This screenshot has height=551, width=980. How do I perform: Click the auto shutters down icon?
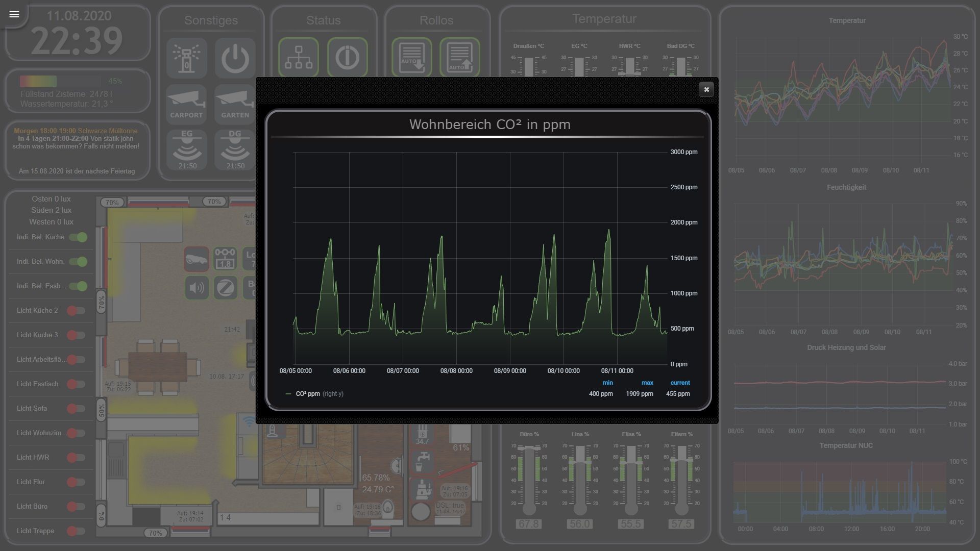pos(412,57)
